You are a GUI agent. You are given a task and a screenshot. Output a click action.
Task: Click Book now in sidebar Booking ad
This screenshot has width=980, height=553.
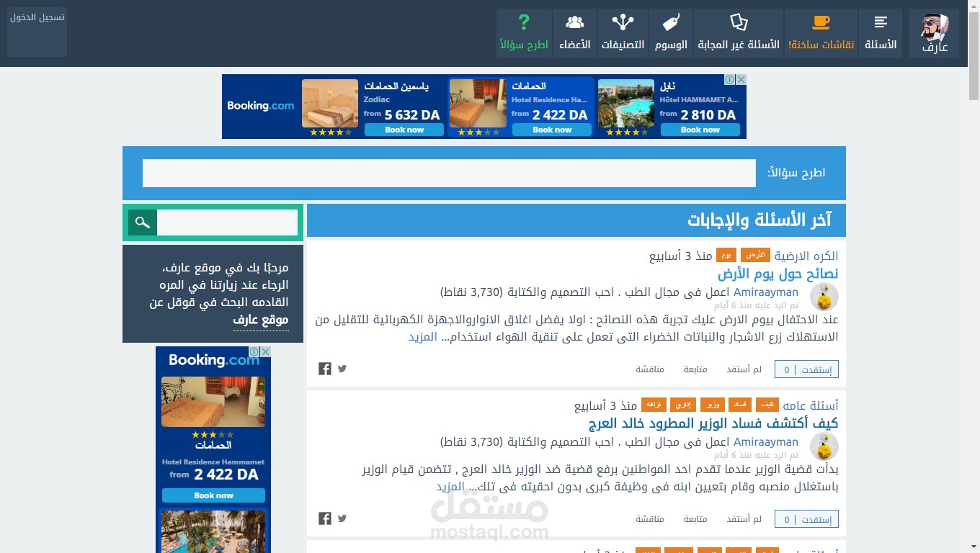(x=213, y=495)
